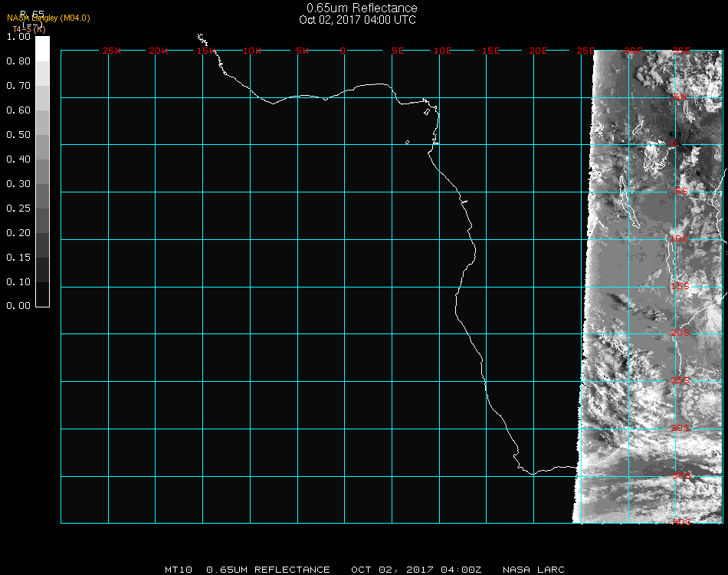Click the 15S latitude label
This screenshot has width=728, height=575.
tap(680, 286)
